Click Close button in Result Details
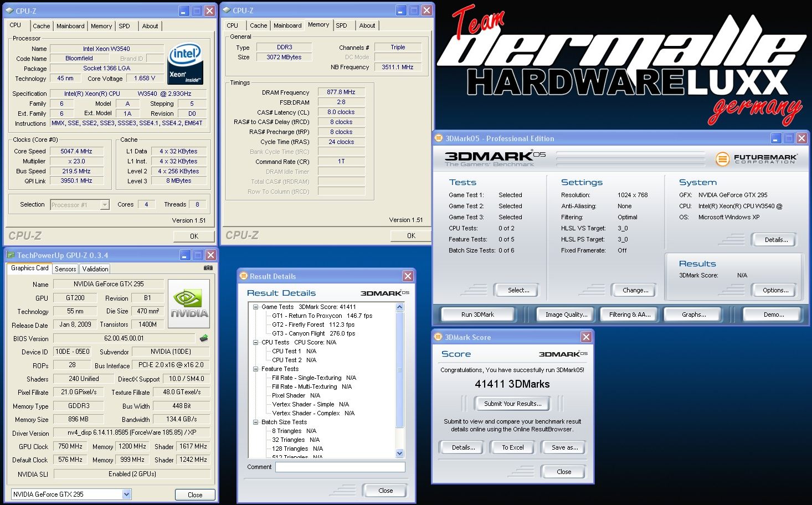Viewport: 812px width, 505px height. [386, 491]
